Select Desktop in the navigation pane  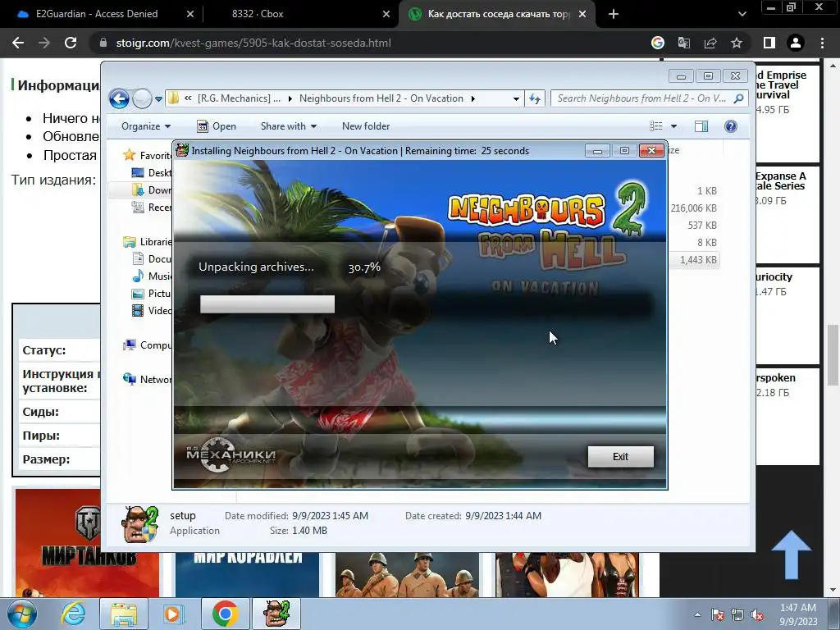coord(153,172)
